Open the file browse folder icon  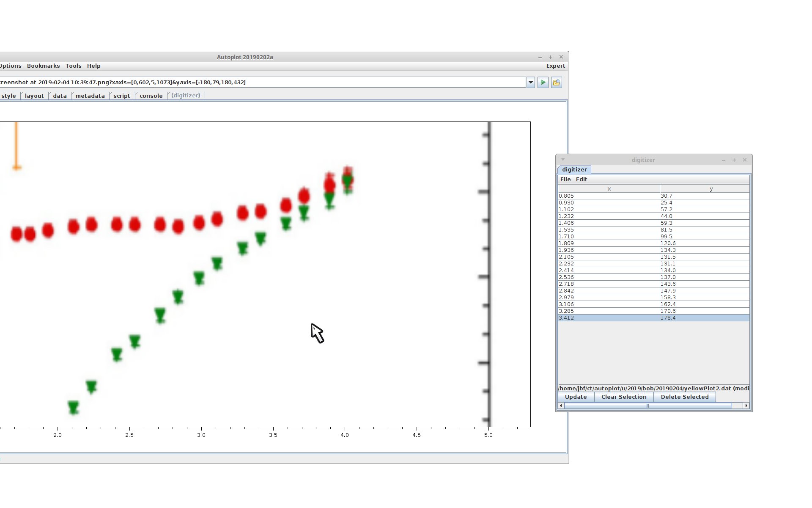[x=557, y=83]
